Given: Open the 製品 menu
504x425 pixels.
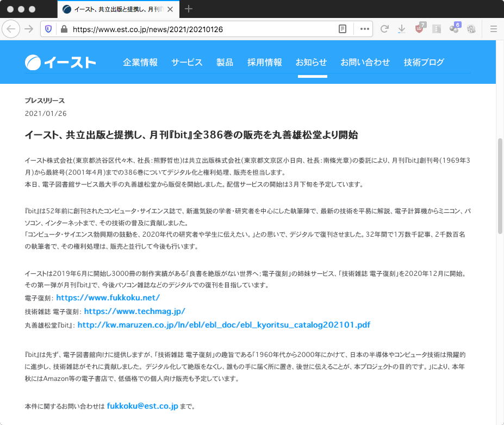Looking at the screenshot, I should click(x=225, y=62).
